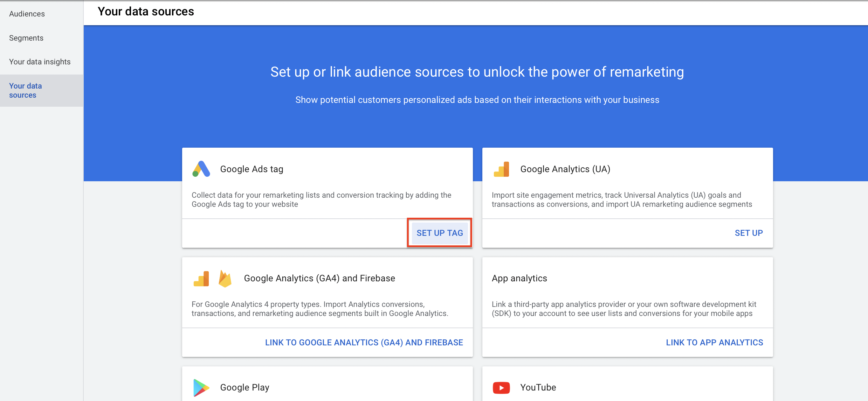
Task: Click the Google Analytics icon on the GA4 card
Action: coord(201,279)
